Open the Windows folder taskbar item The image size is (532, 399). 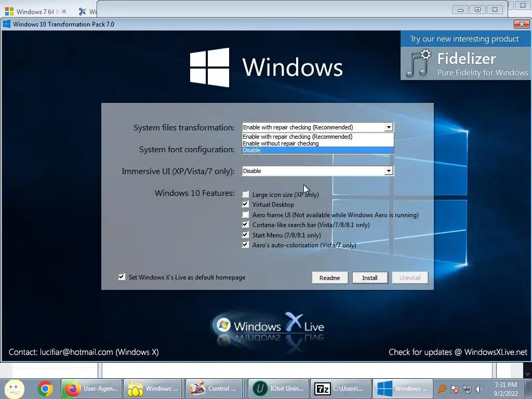click(x=153, y=389)
